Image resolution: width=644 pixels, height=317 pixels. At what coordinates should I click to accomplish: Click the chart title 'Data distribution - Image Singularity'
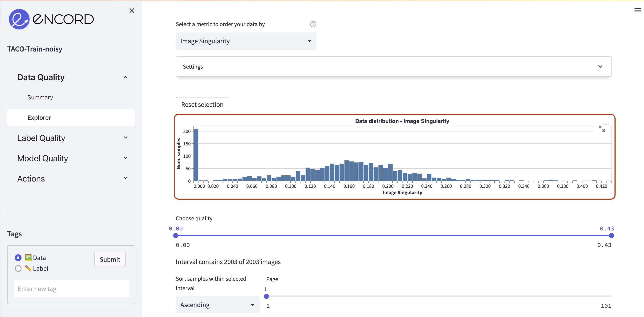(402, 121)
